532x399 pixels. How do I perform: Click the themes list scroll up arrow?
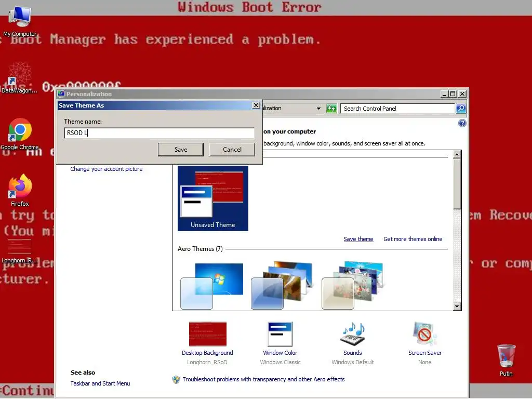pos(457,154)
